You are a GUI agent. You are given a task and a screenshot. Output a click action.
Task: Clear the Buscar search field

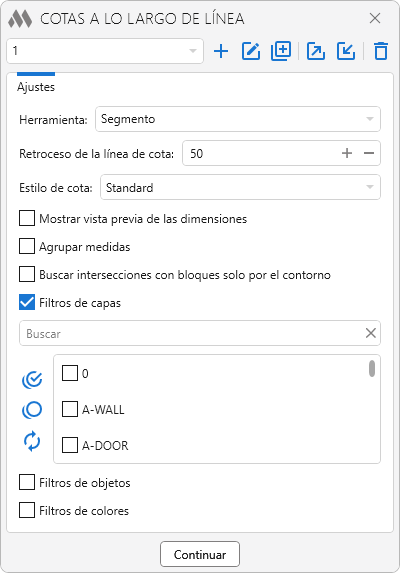click(x=371, y=333)
